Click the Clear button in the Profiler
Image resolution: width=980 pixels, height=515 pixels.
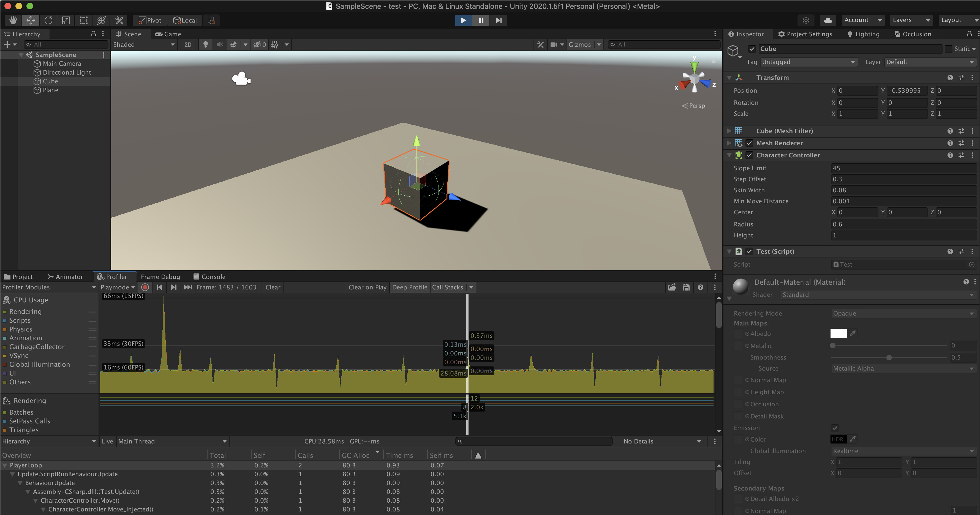tap(273, 287)
